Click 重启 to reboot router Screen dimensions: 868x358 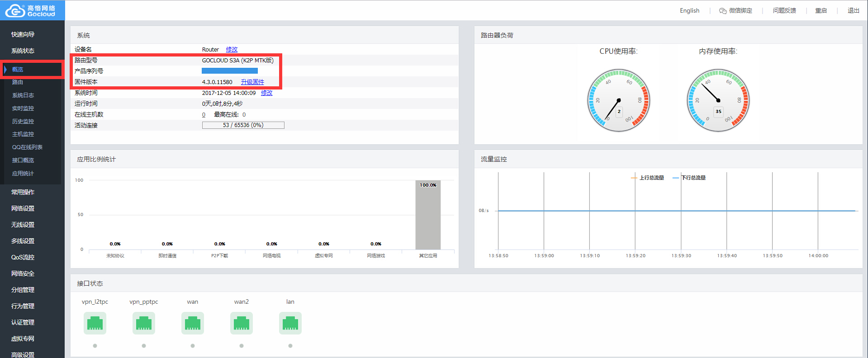821,11
